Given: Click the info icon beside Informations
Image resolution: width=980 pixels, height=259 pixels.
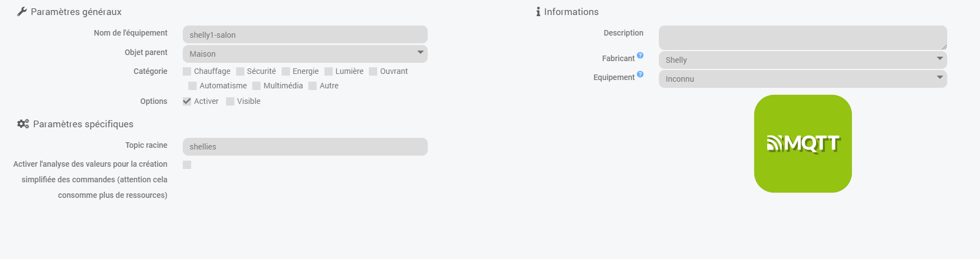Looking at the screenshot, I should tap(538, 12).
